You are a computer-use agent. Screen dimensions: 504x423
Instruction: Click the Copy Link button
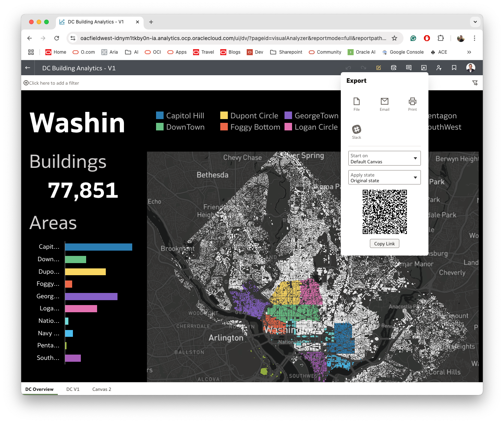(x=385, y=244)
